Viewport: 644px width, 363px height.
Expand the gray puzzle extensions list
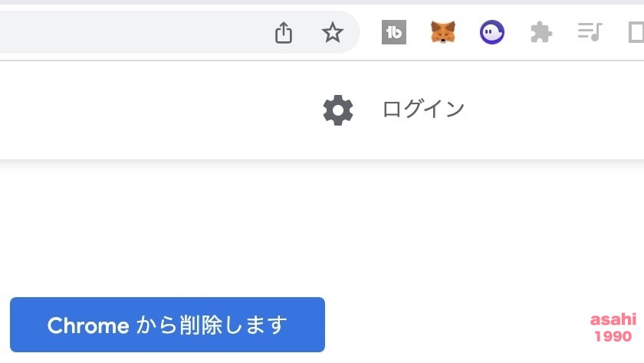point(541,32)
